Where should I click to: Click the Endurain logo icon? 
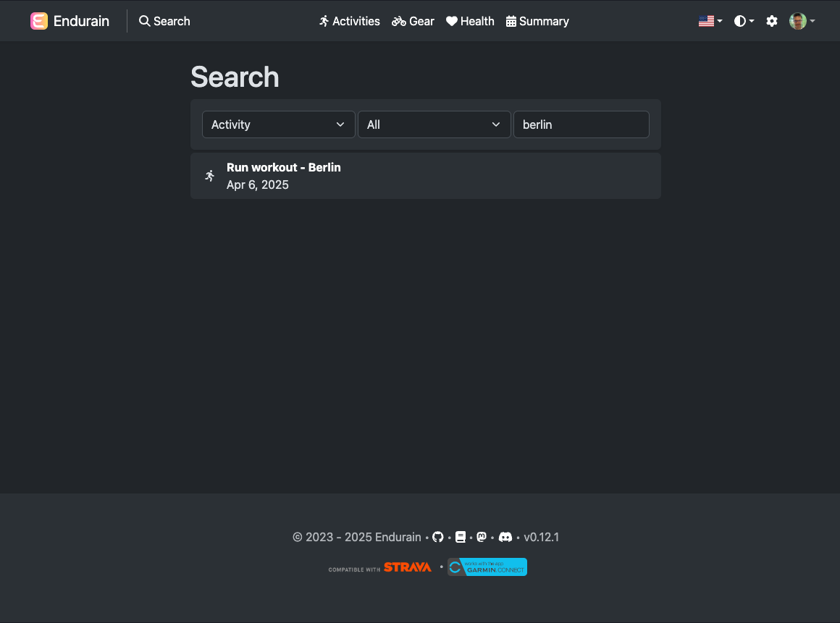click(x=39, y=21)
